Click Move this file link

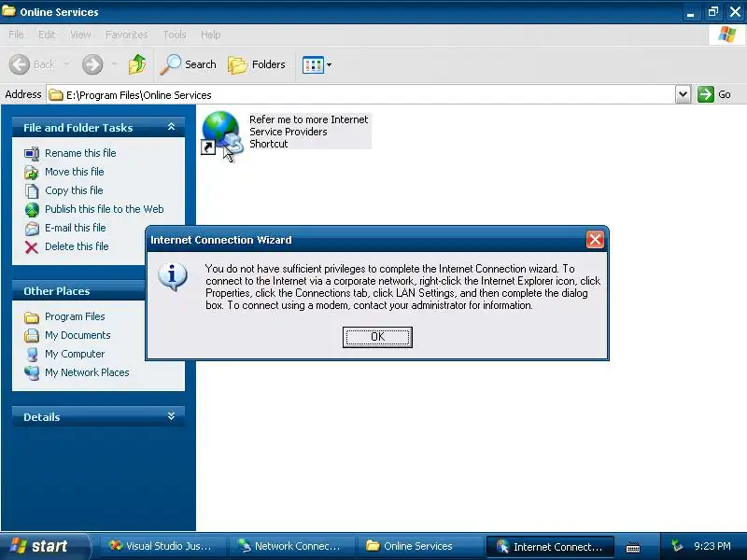point(75,172)
